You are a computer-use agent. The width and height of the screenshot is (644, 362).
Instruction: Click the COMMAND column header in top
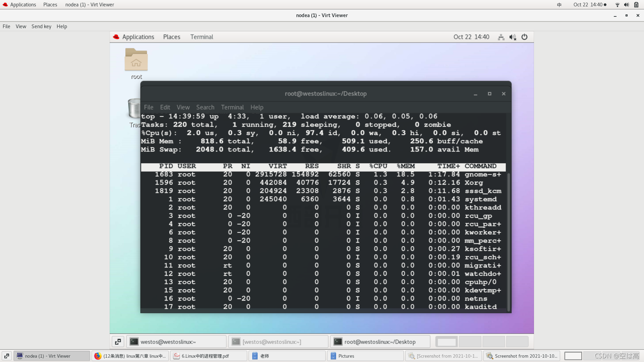[480, 166]
